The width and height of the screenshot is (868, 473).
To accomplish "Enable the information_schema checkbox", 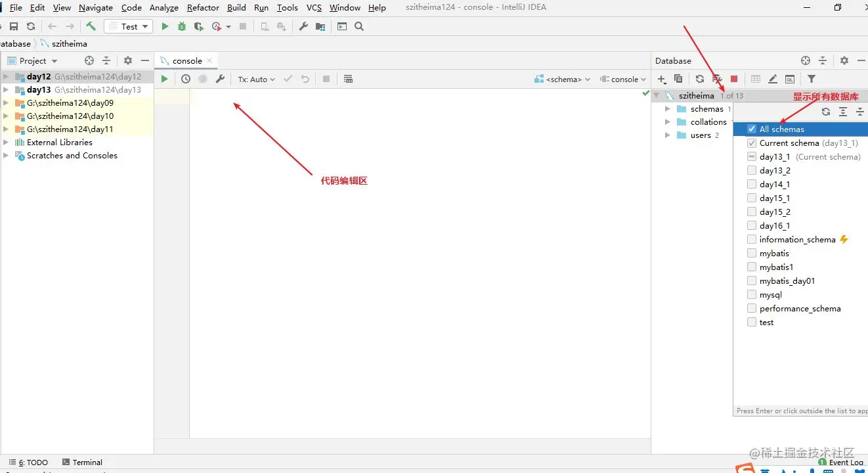I will [752, 240].
